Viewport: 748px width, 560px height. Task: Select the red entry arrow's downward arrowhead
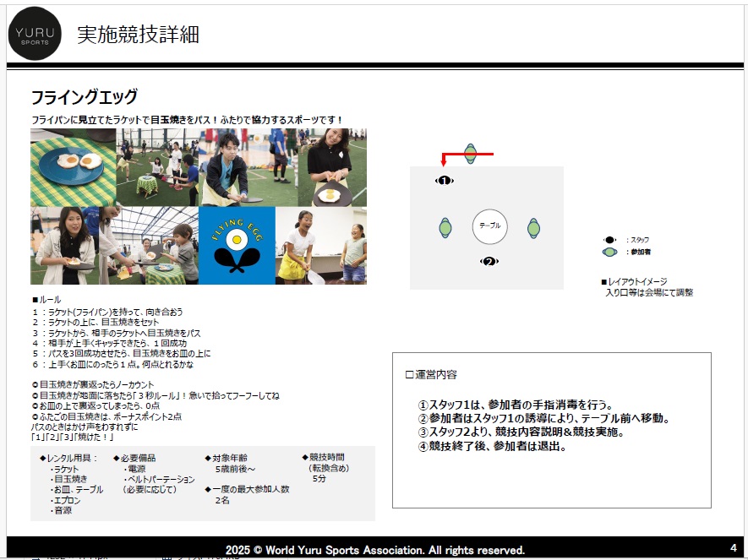point(443,164)
